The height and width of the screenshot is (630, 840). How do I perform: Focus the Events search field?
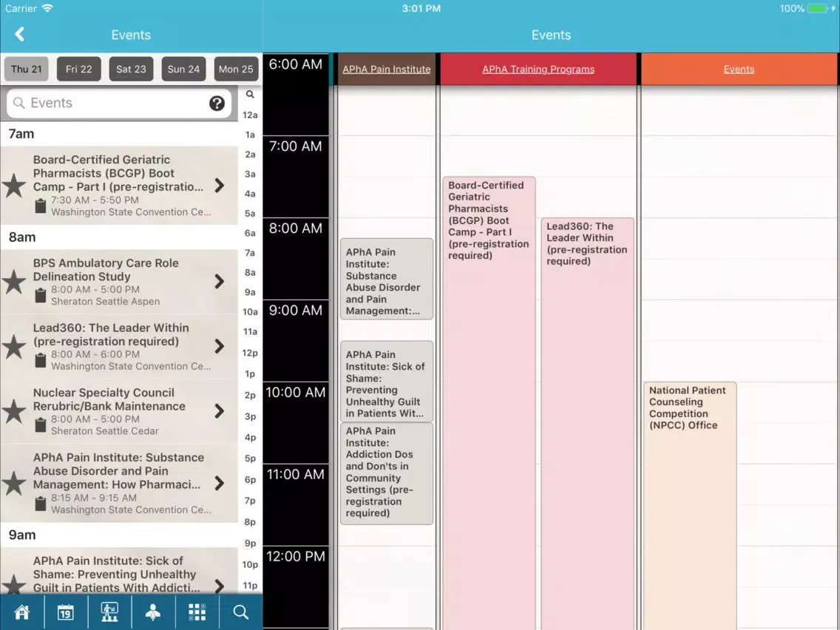119,103
